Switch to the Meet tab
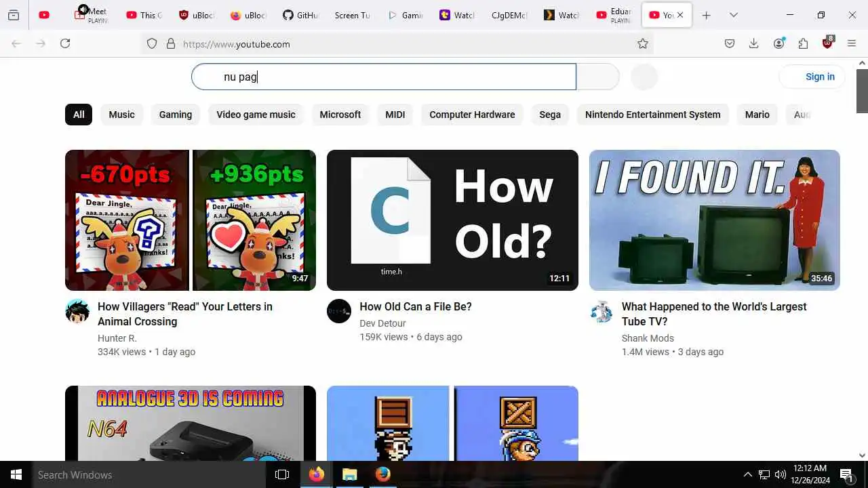Image resolution: width=868 pixels, height=488 pixels. pos(91,15)
